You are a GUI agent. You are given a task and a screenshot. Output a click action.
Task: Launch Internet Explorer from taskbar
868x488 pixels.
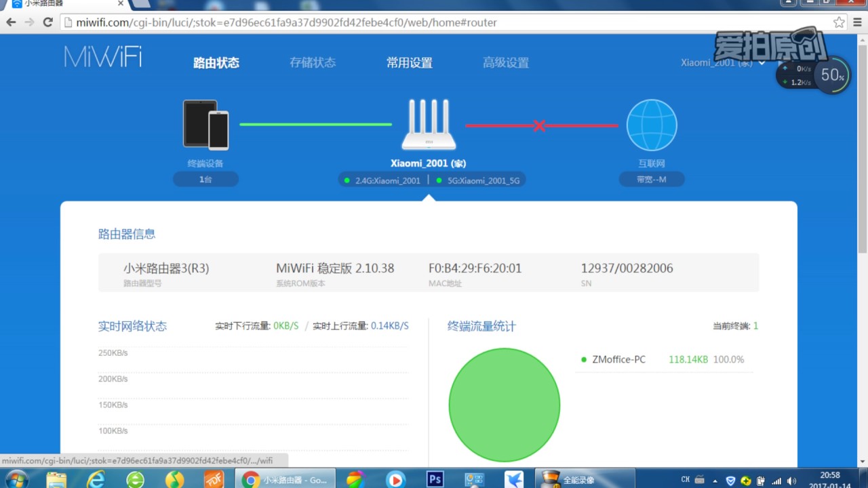click(x=96, y=479)
